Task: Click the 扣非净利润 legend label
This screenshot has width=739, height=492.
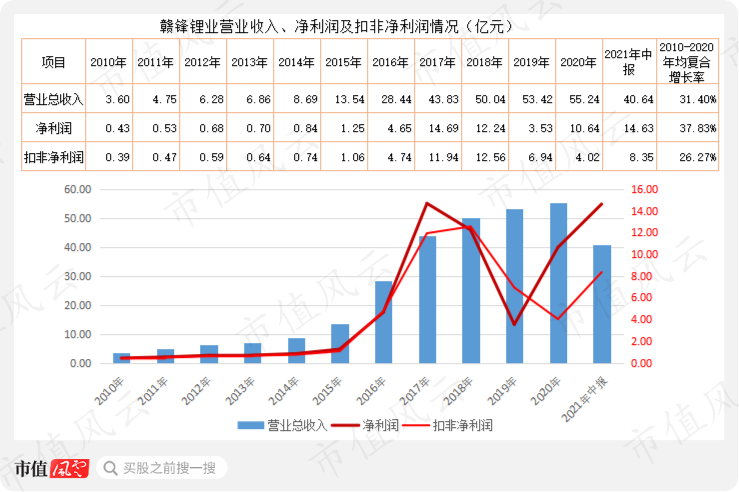Action: [462, 425]
